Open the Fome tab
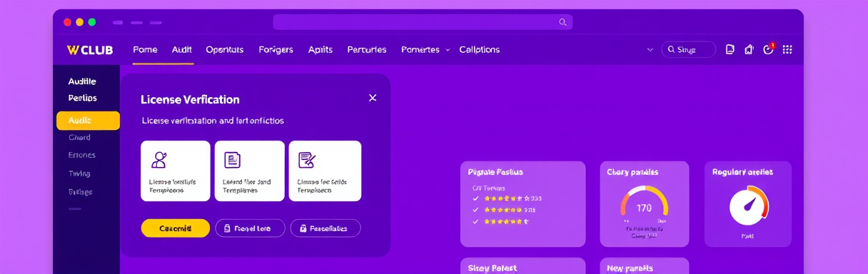The width and height of the screenshot is (868, 274). (145, 49)
